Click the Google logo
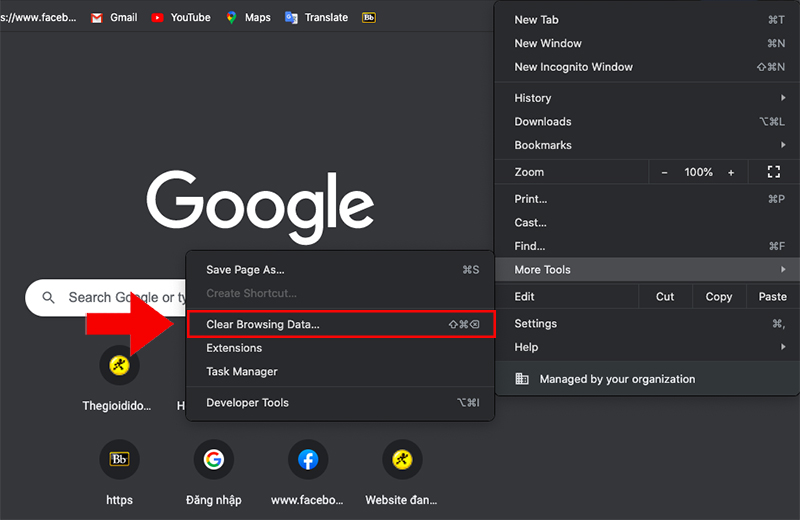This screenshot has width=800, height=520. 260,207
